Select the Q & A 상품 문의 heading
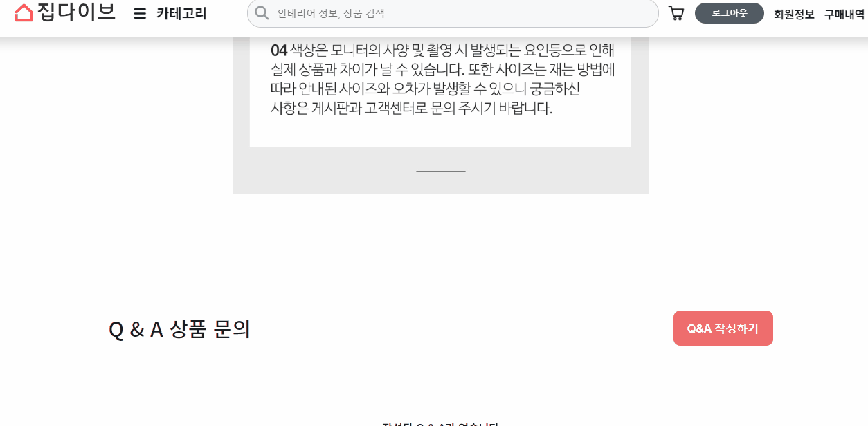868x426 pixels. tap(179, 329)
